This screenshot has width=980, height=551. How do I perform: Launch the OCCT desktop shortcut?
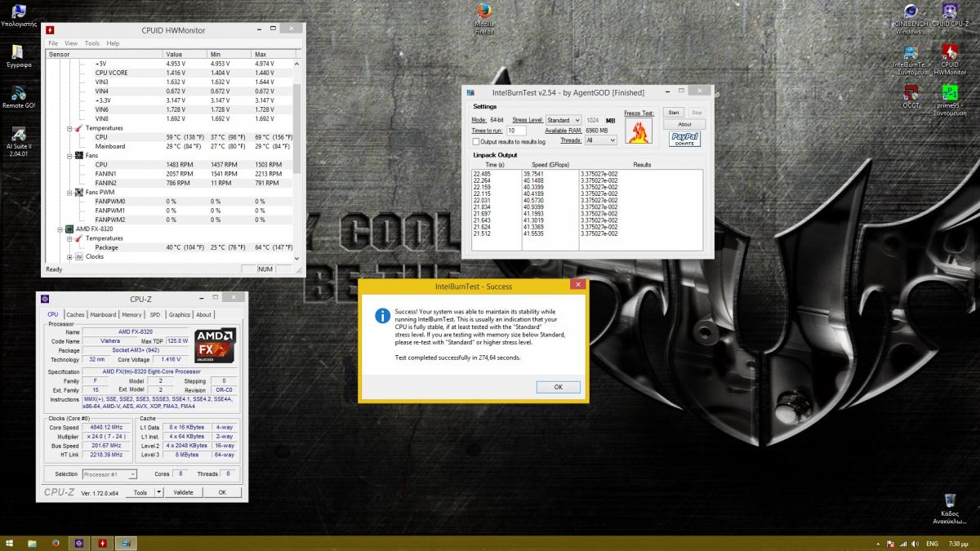pyautogui.click(x=911, y=97)
